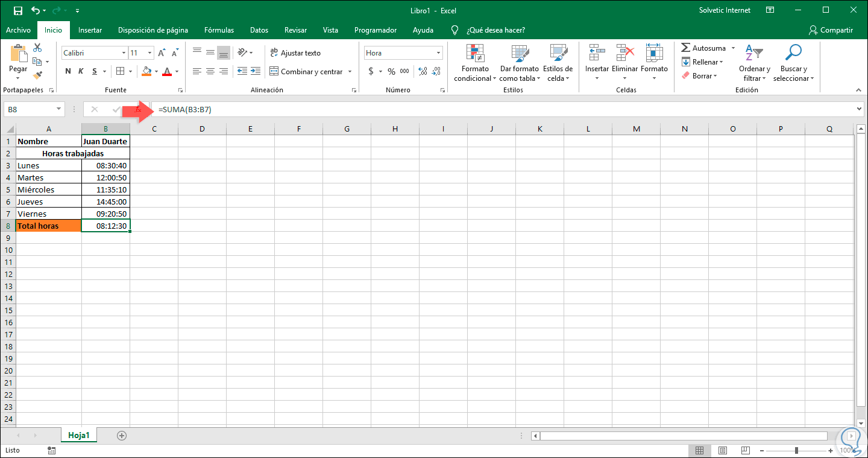Apply fill color with the bucket icon
The image size is (868, 458).
pyautogui.click(x=146, y=71)
